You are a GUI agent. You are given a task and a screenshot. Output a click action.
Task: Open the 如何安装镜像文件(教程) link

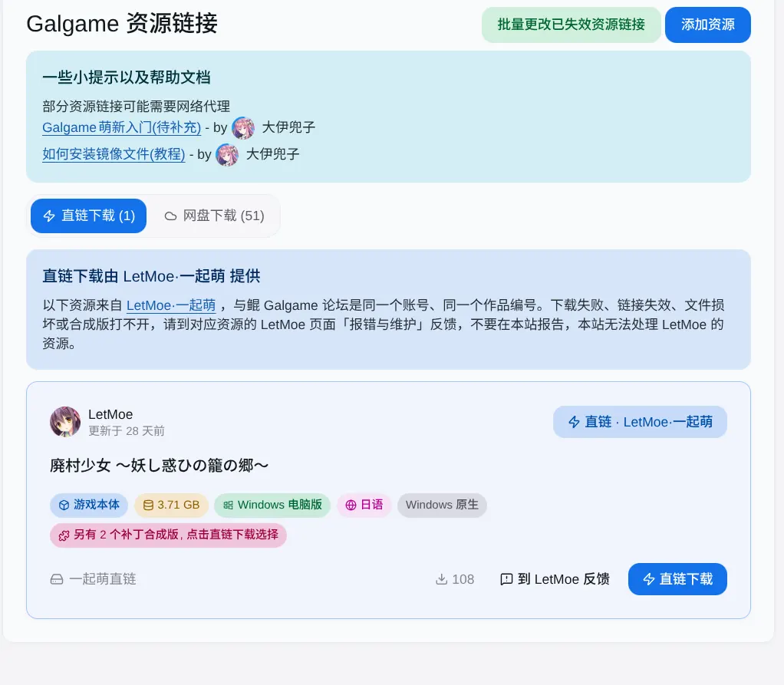(x=114, y=154)
